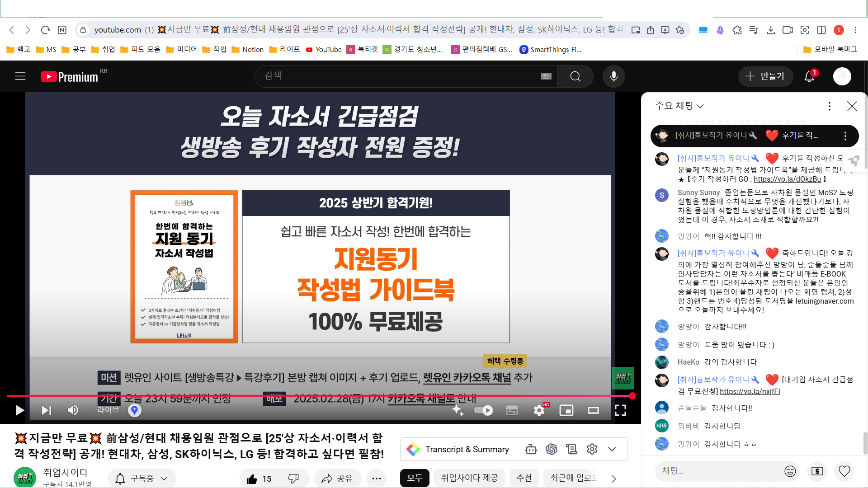Expand Transcript & Summary panel chevron
Screen dimensions: 868x488
coord(612,449)
